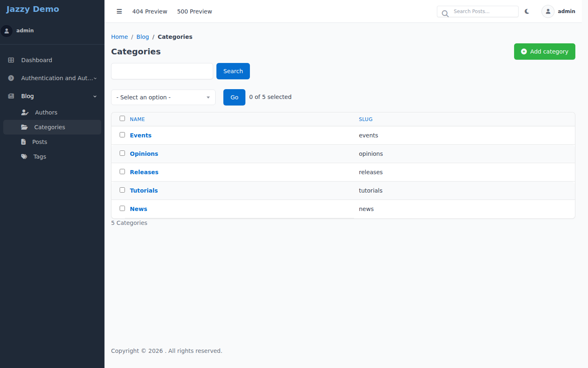Open the Releases category link
The height and width of the screenshot is (368, 588).
[x=144, y=172]
